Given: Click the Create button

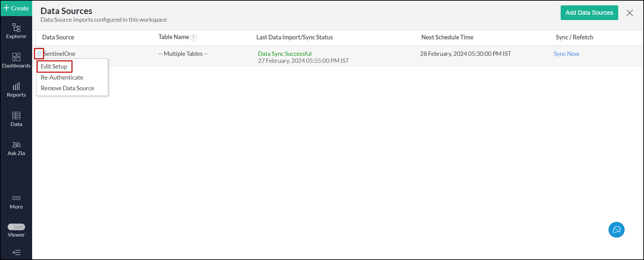Looking at the screenshot, I should [x=16, y=8].
